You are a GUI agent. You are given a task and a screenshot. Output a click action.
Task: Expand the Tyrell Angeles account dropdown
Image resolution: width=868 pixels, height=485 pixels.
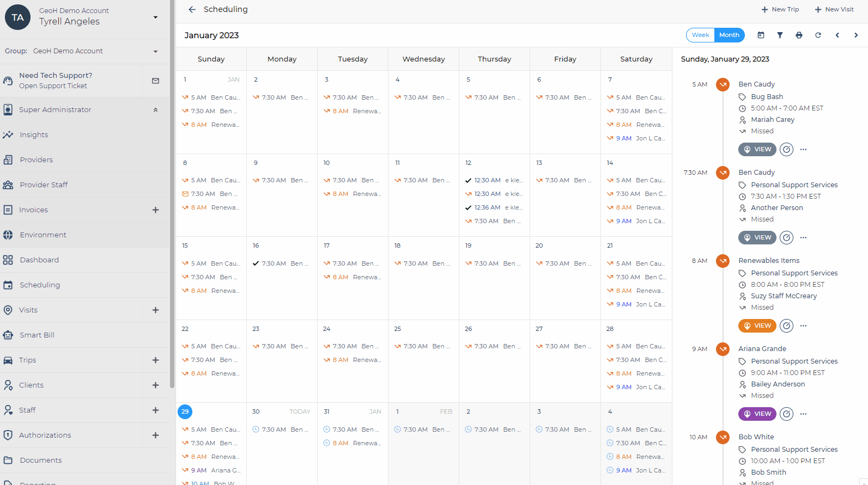point(155,17)
